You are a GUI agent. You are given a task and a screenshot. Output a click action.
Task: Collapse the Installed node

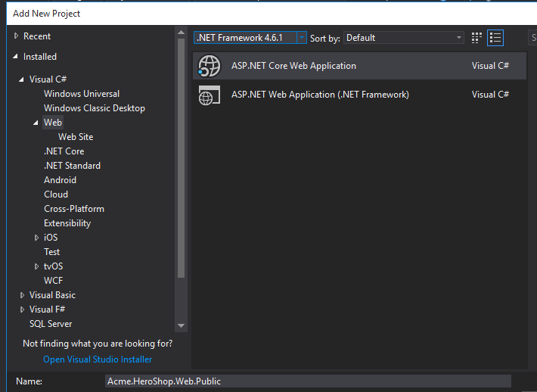pos(15,57)
